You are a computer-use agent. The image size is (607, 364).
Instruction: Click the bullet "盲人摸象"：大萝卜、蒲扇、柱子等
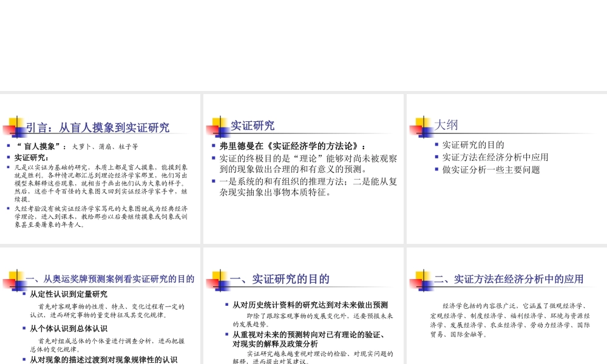(x=76, y=147)
